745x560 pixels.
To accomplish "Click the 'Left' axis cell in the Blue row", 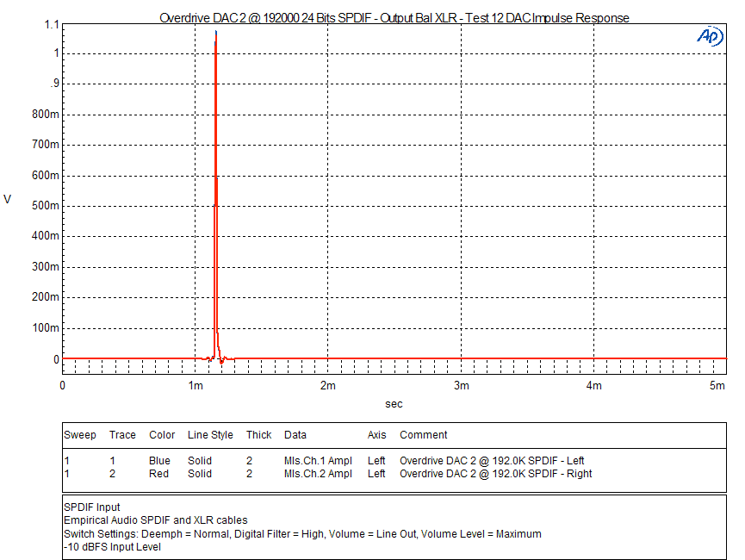I will (376, 461).
